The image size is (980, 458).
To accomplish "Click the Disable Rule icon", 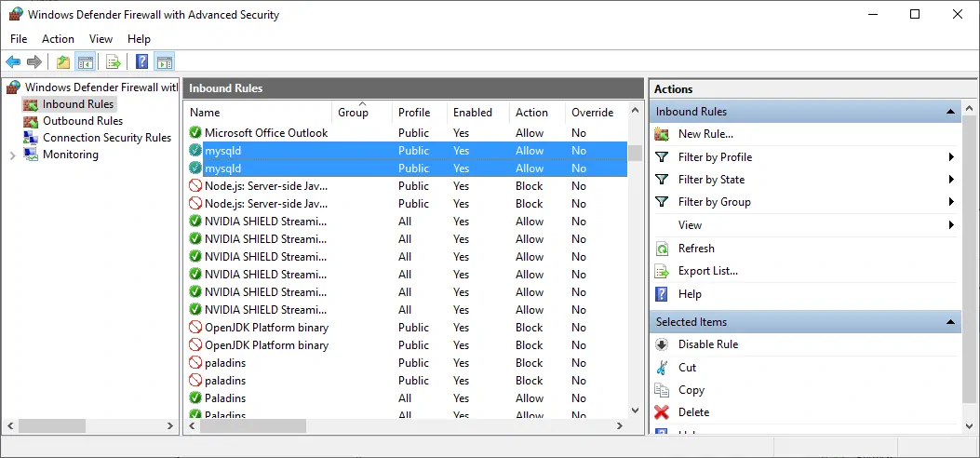I will (662, 344).
